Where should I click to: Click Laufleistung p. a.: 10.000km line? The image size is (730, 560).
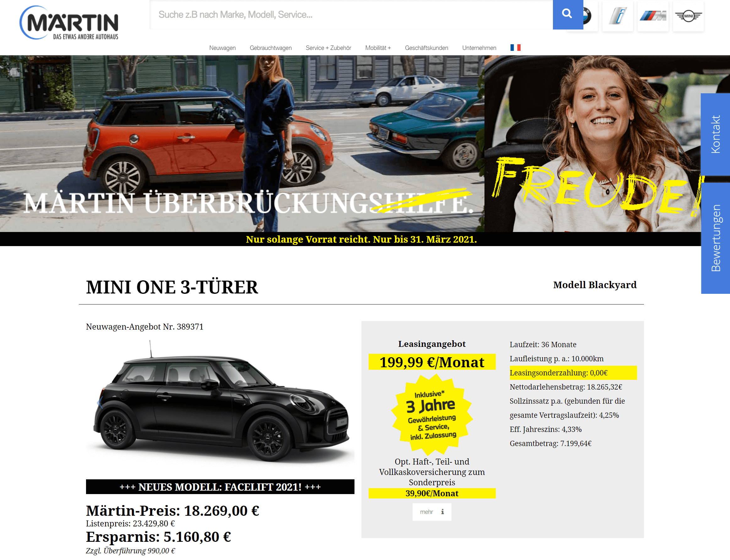557,359
